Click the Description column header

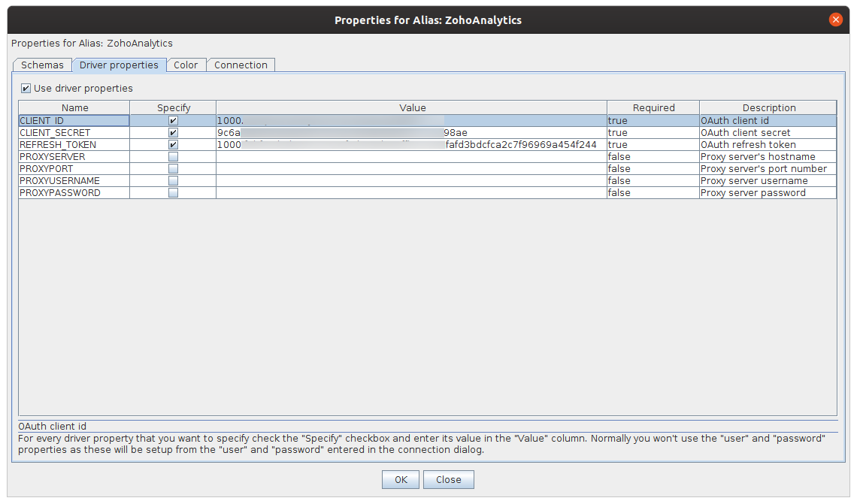tap(768, 107)
